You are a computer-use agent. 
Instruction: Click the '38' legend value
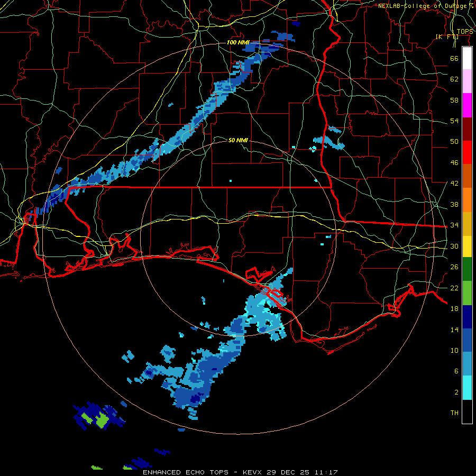point(454,204)
